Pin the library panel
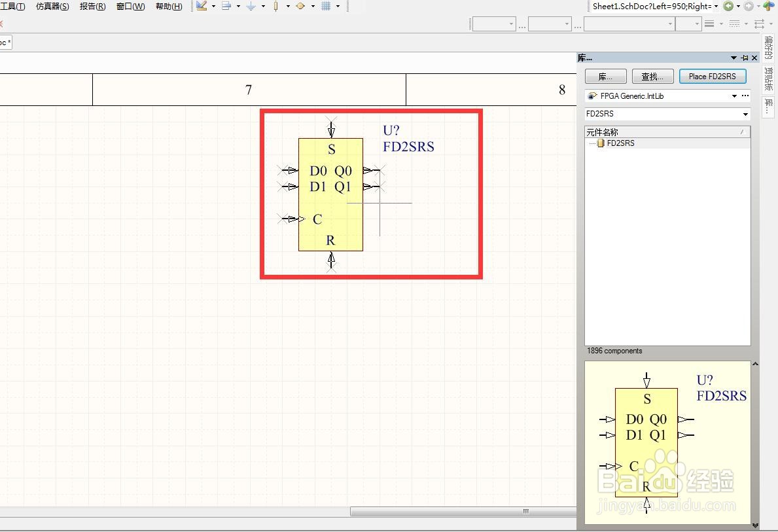 [x=745, y=58]
